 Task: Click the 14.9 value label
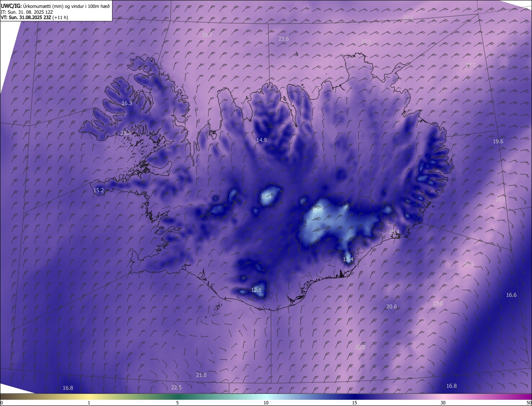pos(261,140)
